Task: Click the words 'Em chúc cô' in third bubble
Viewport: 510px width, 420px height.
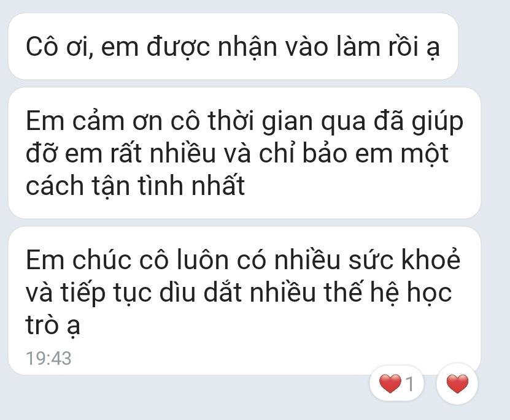Action: [96, 260]
